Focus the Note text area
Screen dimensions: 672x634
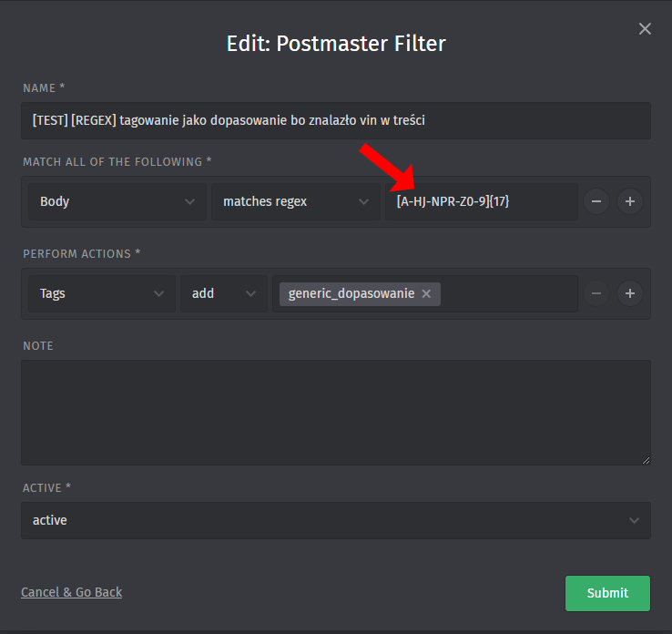(x=335, y=412)
